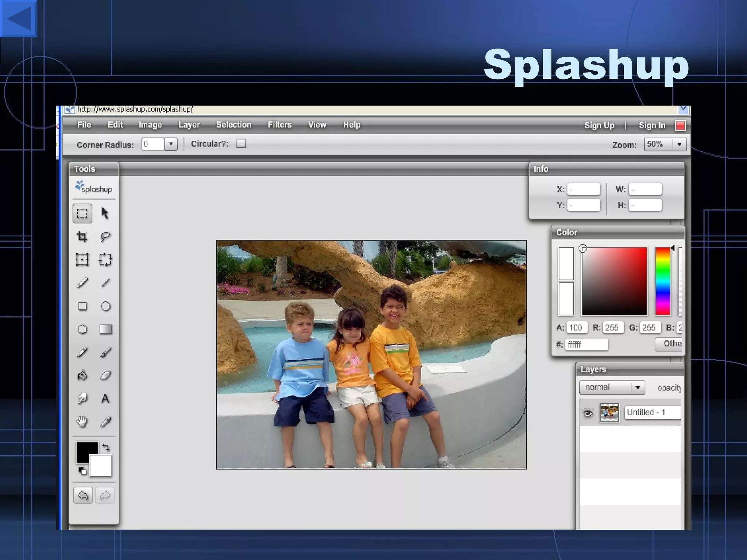The image size is (747, 560).
Task: Click the foreground black color swatch
Action: click(x=85, y=451)
